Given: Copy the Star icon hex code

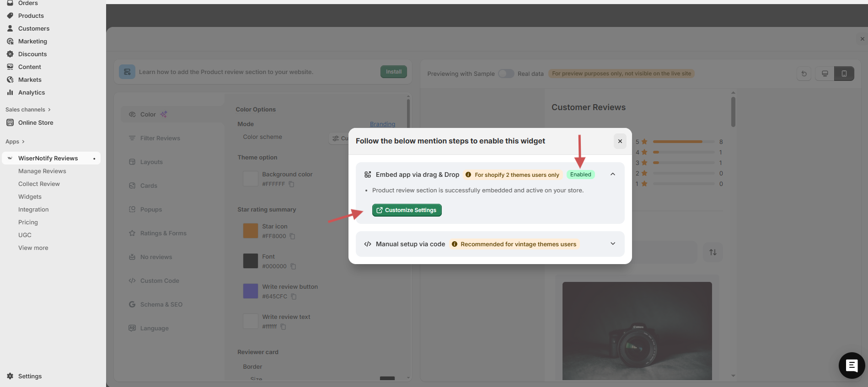Looking at the screenshot, I should [293, 236].
